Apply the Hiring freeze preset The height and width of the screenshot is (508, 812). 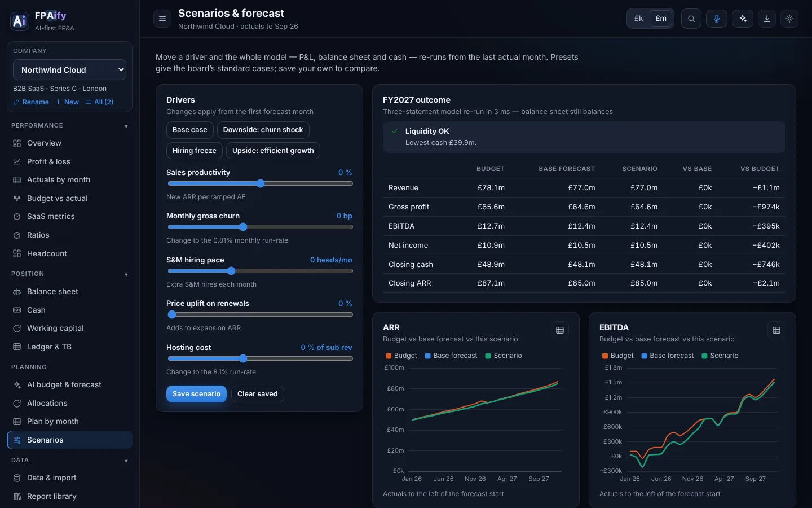pos(195,151)
